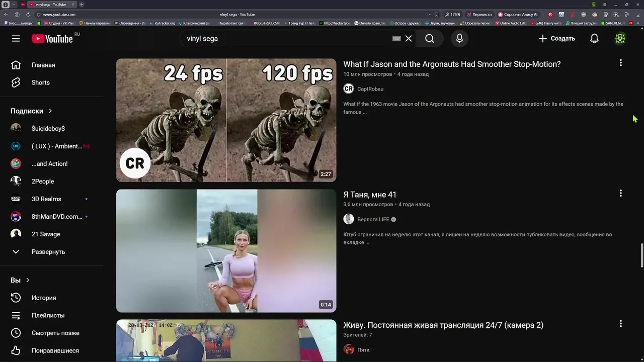644x362 pixels.
Task: Open the account avatar menu
Action: [620, 39]
